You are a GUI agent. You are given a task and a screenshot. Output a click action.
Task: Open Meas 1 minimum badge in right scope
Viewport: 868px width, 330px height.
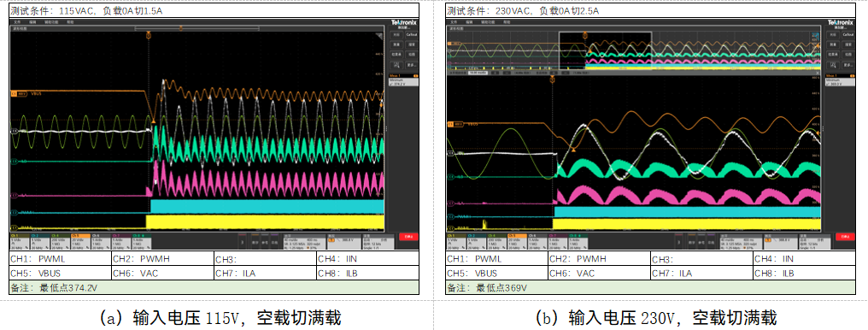841,80
